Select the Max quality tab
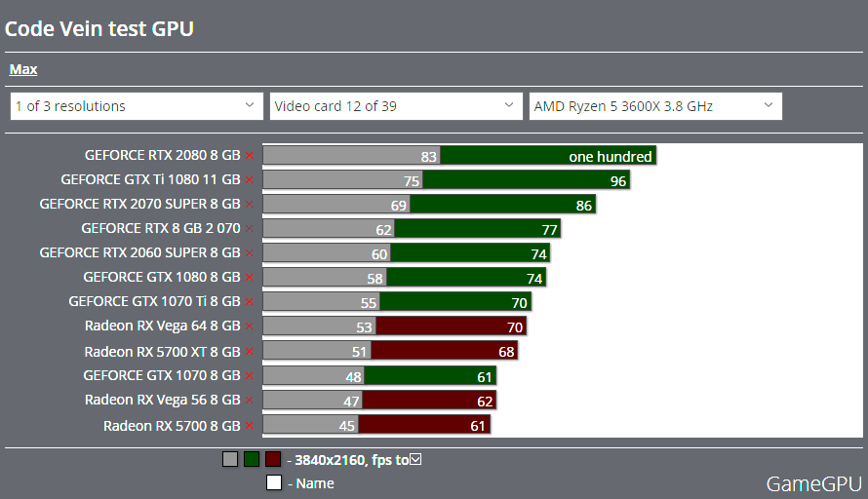Viewport: 868px width, 499px height. point(23,69)
